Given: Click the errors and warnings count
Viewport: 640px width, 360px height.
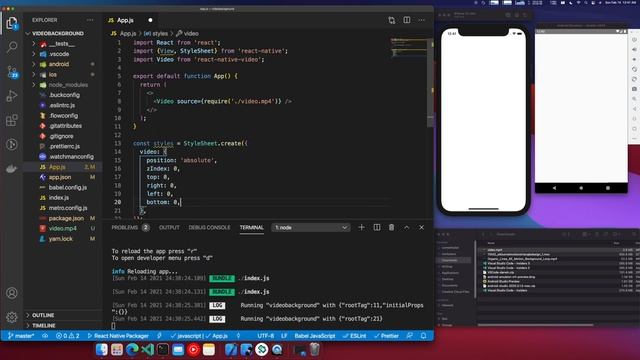Looking at the screenshot, I should pos(67,336).
